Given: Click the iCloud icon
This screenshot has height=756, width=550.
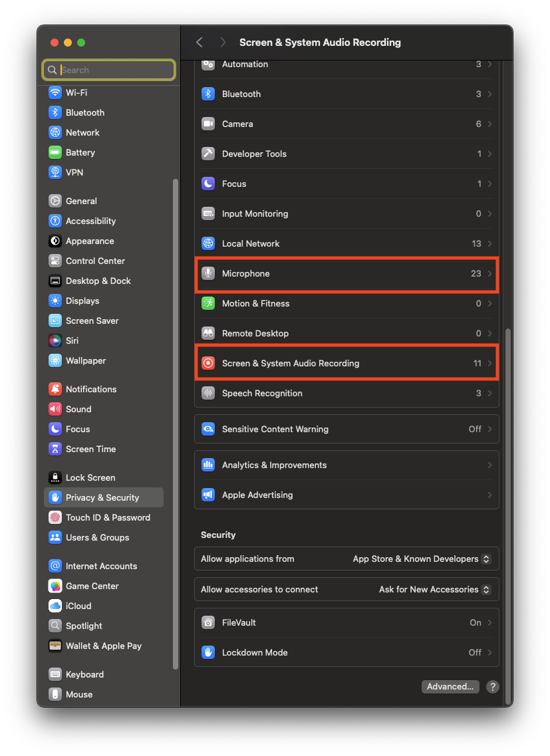Looking at the screenshot, I should (x=55, y=606).
